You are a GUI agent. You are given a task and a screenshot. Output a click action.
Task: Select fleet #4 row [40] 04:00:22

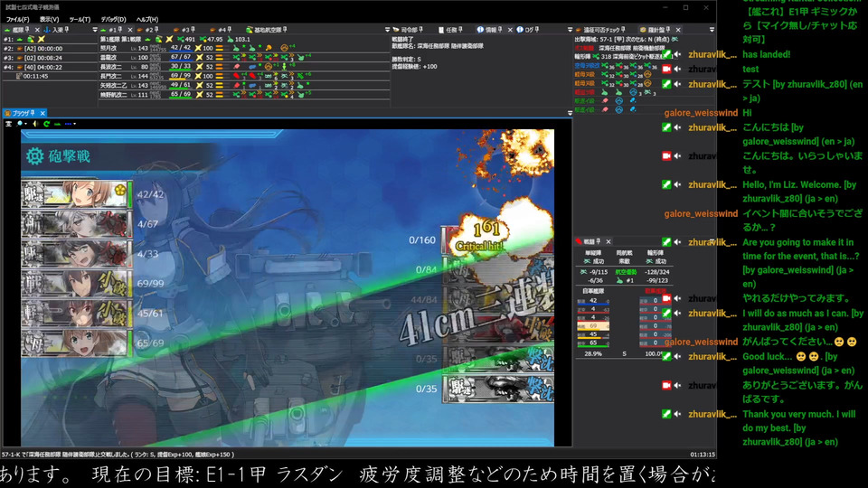(x=49, y=67)
